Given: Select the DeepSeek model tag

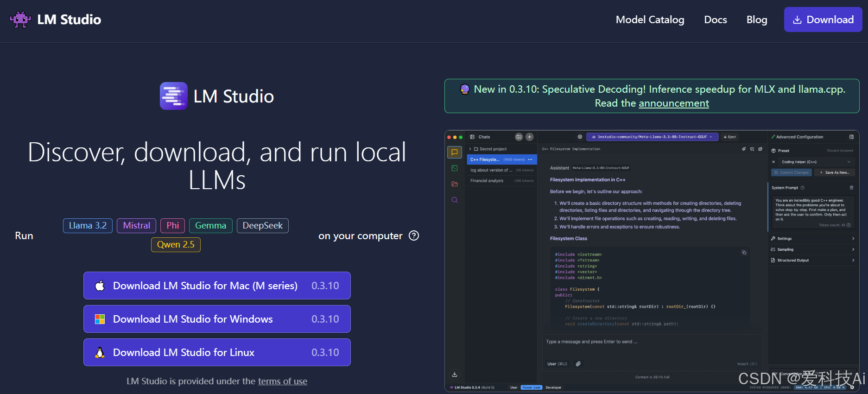Looking at the screenshot, I should tap(263, 226).
